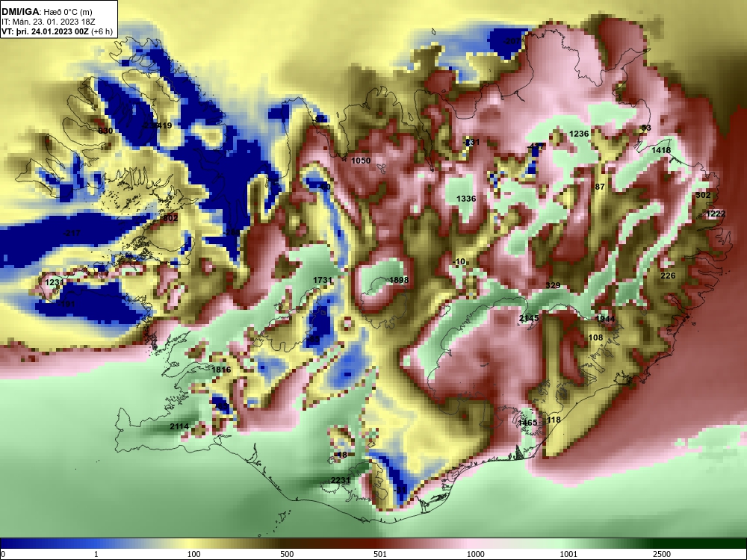Click the map value 1465

tap(527, 423)
